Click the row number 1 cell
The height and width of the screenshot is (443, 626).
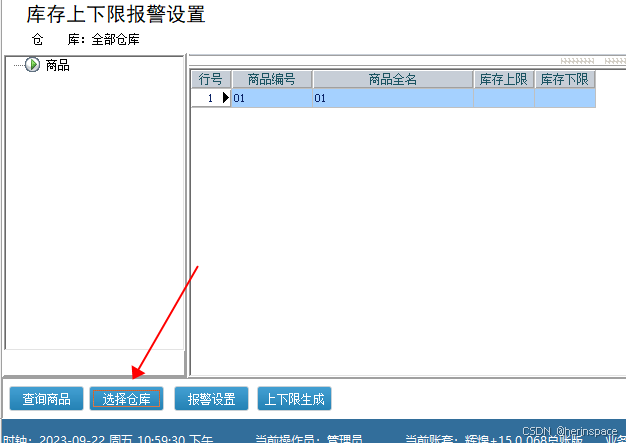click(210, 98)
